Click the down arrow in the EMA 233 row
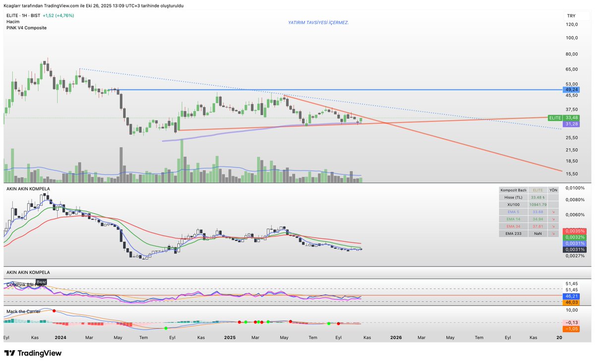 point(553,233)
